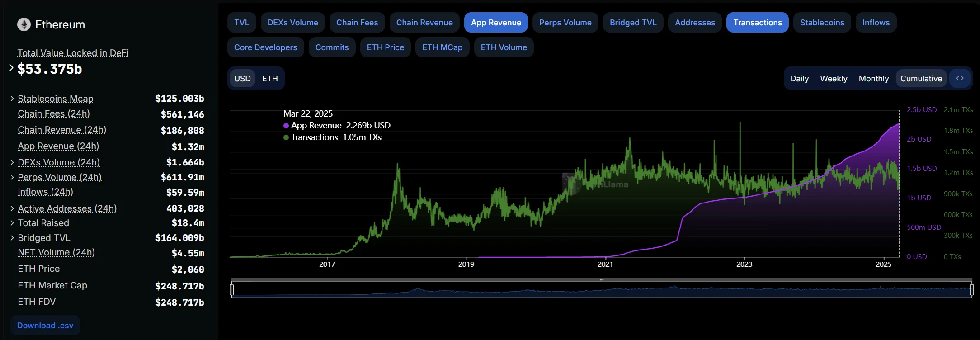This screenshot has width=980, height=340.
Task: Download the .csv data file
Action: click(45, 326)
